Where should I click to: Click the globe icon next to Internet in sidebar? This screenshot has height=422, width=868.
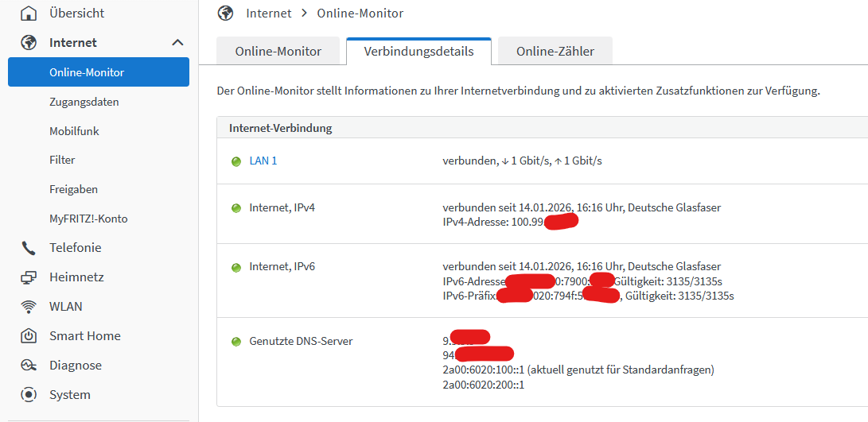[29, 42]
